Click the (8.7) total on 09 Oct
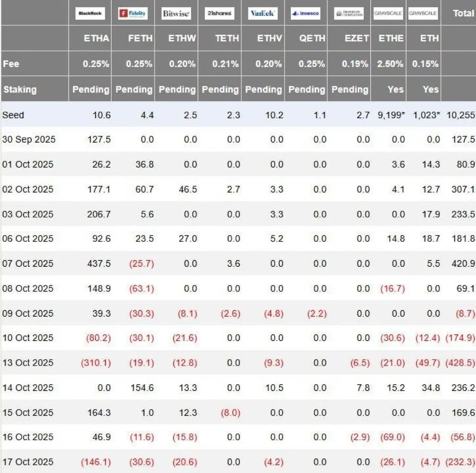The image size is (476, 473). coord(465,313)
